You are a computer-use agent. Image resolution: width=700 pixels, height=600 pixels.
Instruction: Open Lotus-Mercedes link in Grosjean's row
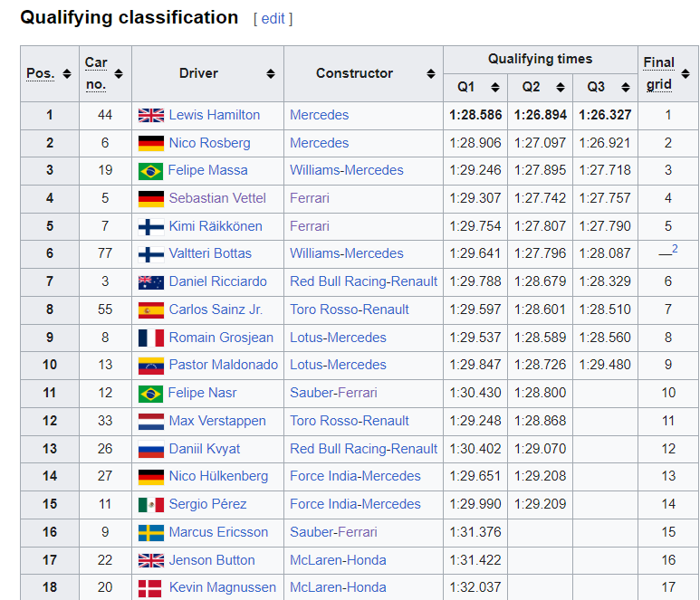pyautogui.click(x=338, y=338)
